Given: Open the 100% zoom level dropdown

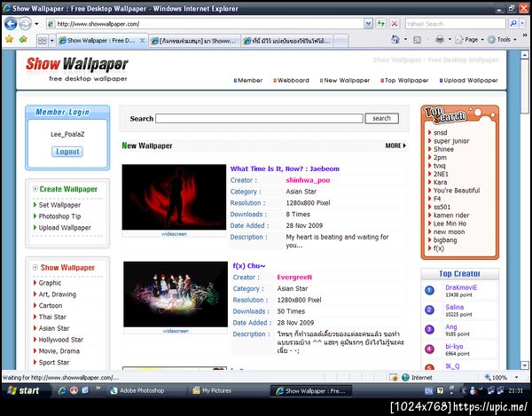Looking at the screenshot, I should coord(516,377).
